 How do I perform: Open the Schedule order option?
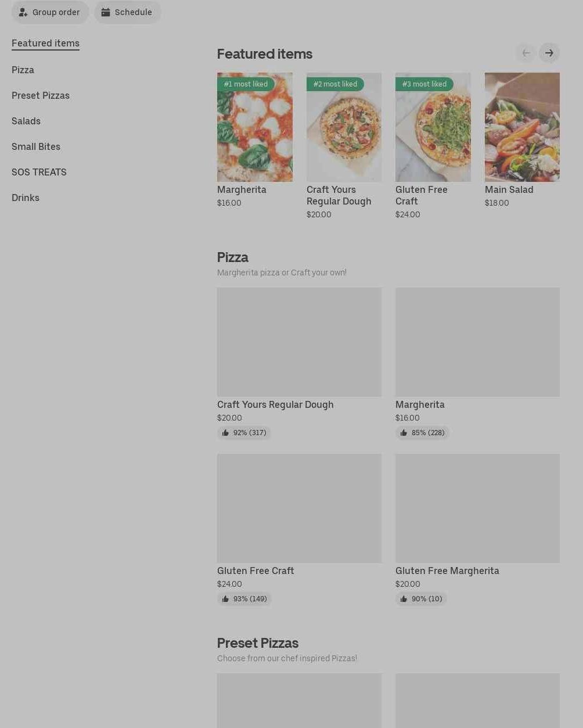click(127, 12)
